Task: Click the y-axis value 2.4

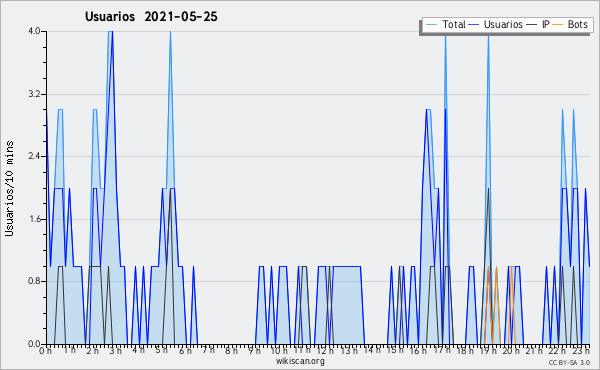Action: pyautogui.click(x=34, y=156)
